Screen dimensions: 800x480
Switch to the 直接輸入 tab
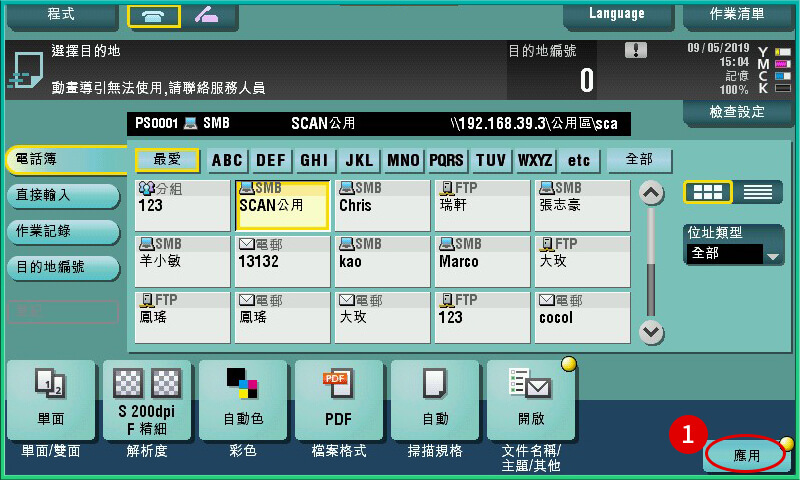tap(50, 195)
